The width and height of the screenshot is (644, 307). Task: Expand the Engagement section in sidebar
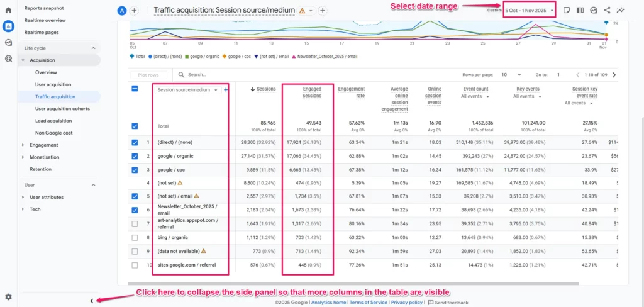pyautogui.click(x=44, y=145)
